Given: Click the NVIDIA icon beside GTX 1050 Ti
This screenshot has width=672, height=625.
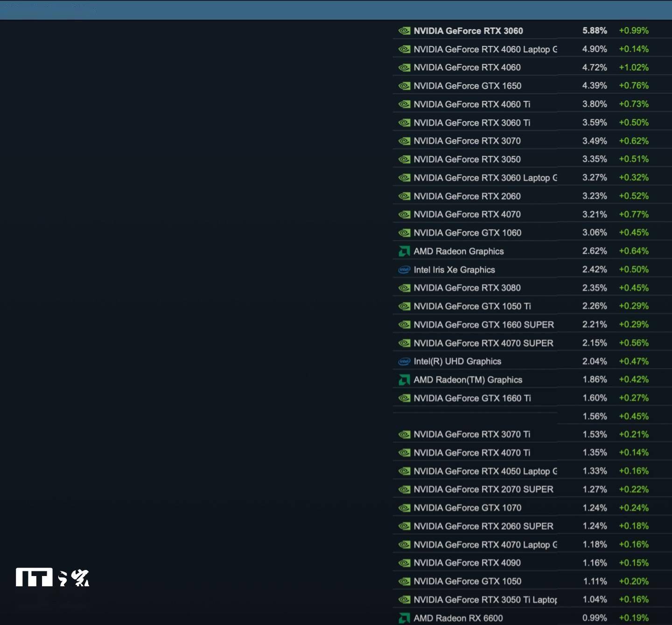Looking at the screenshot, I should (x=404, y=306).
